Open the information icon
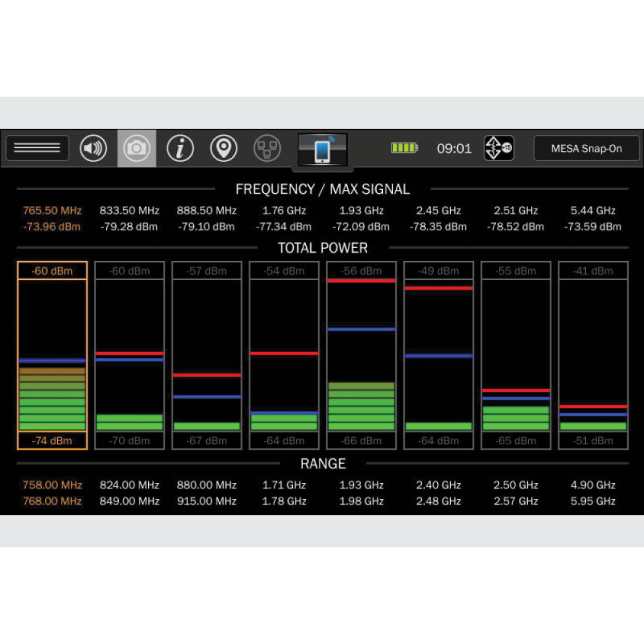 click(180, 148)
